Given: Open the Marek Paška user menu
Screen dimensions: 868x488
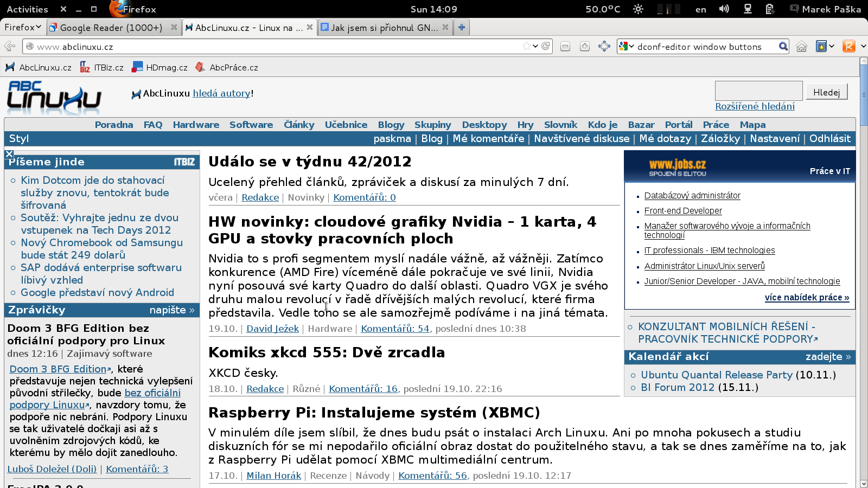Looking at the screenshot, I should (826, 9).
